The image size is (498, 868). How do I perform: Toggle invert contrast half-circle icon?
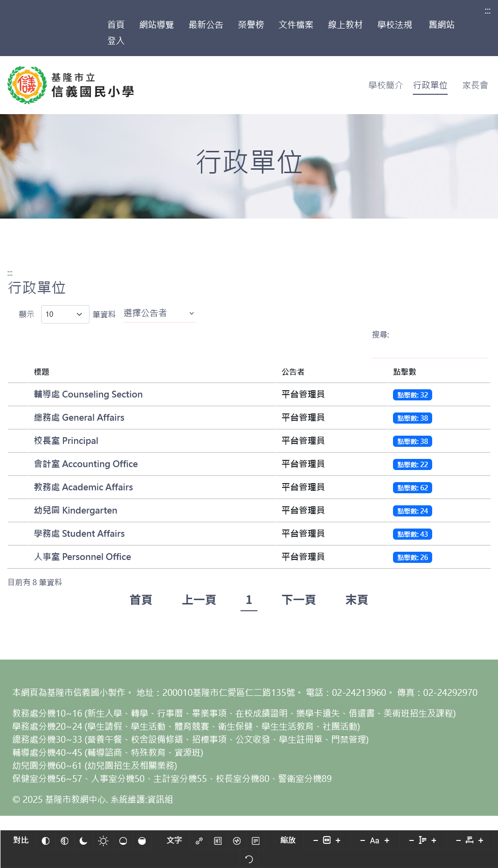coord(45,841)
